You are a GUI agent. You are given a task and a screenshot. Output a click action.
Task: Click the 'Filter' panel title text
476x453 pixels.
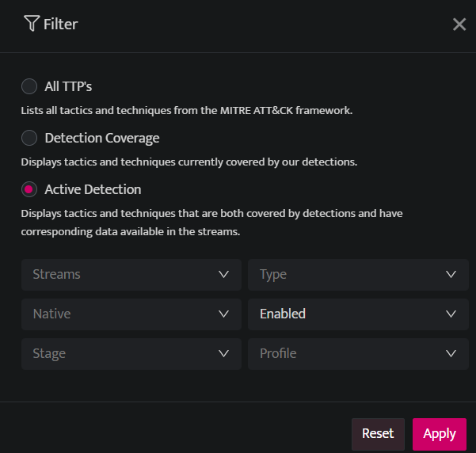pyautogui.click(x=61, y=25)
